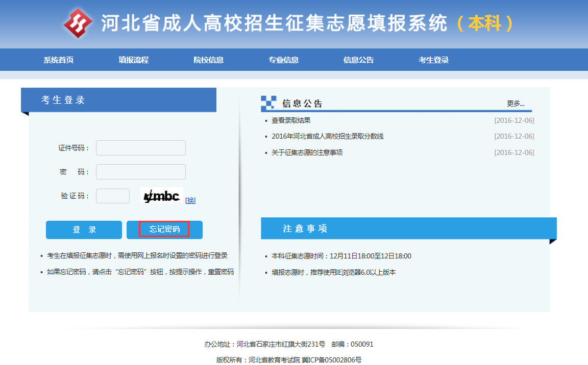This screenshot has width=588, height=365.
Task: Focus the 证件号码 input field
Action: pyautogui.click(x=141, y=148)
